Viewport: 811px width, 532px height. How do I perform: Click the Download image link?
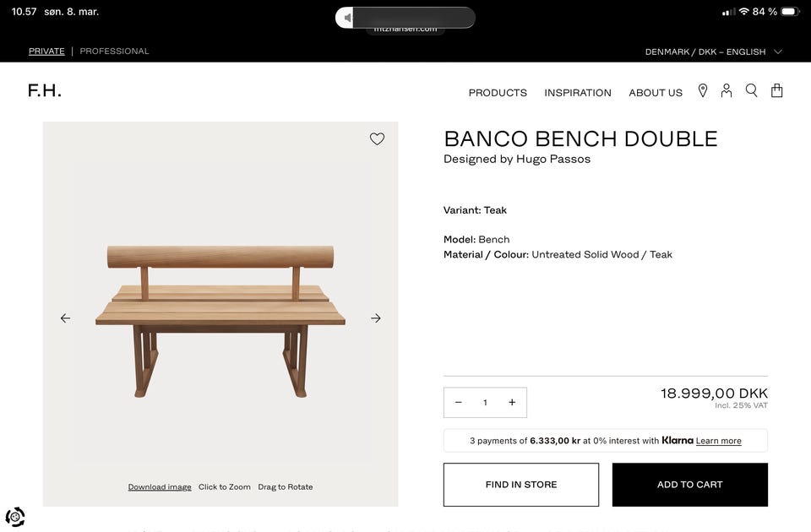(x=160, y=487)
